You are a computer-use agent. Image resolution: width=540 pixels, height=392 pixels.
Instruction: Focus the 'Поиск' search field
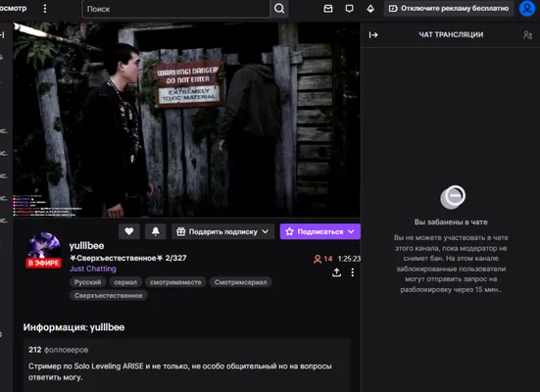point(176,9)
